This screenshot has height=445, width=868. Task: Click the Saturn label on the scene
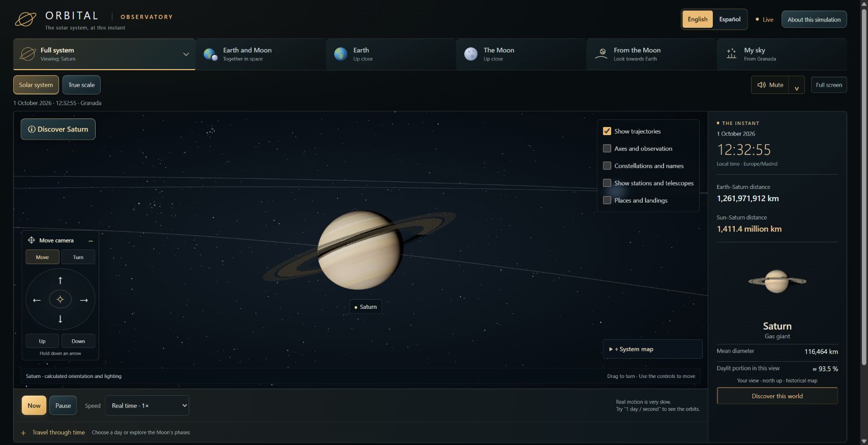(366, 307)
